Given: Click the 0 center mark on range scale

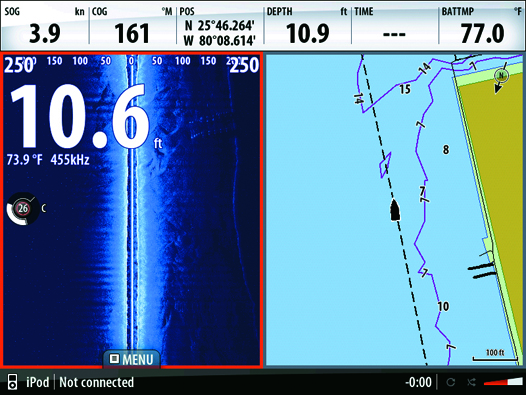Looking at the screenshot, I should click(x=131, y=61).
